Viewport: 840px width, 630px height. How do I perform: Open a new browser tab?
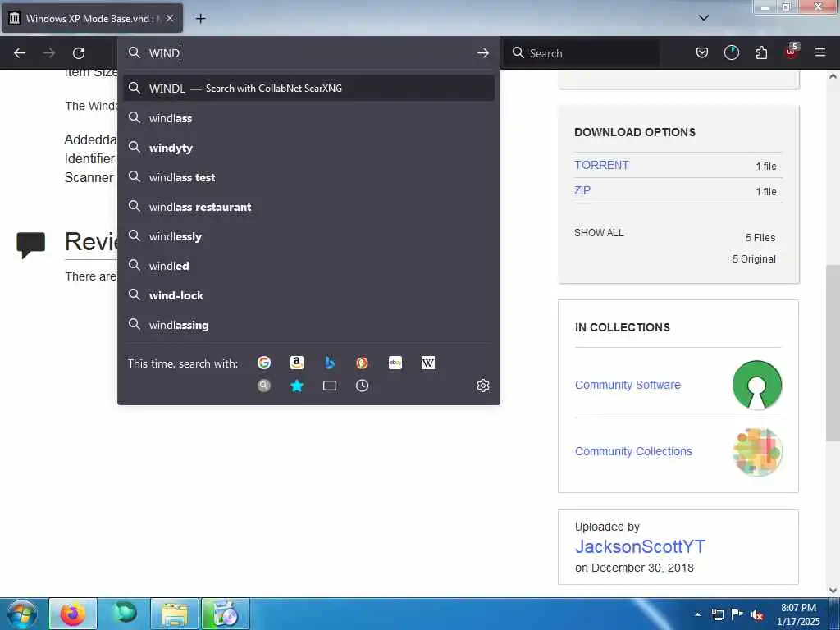click(200, 19)
